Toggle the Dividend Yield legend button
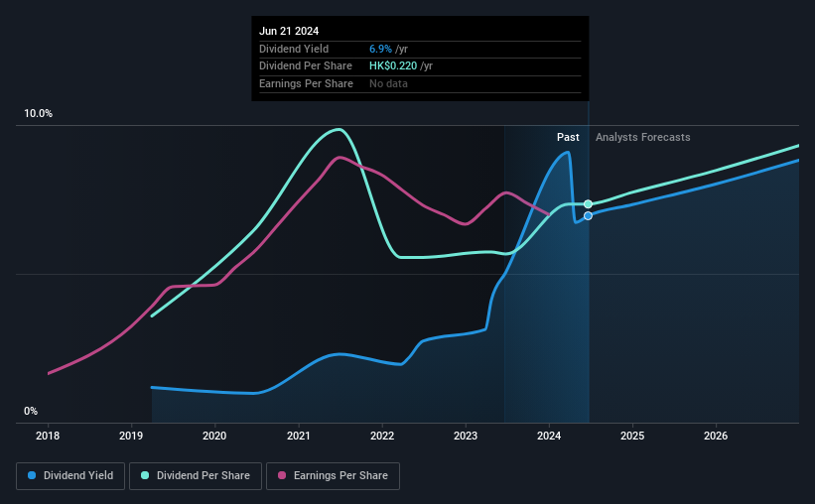Screen dimensions: 815x504 (x=70, y=476)
